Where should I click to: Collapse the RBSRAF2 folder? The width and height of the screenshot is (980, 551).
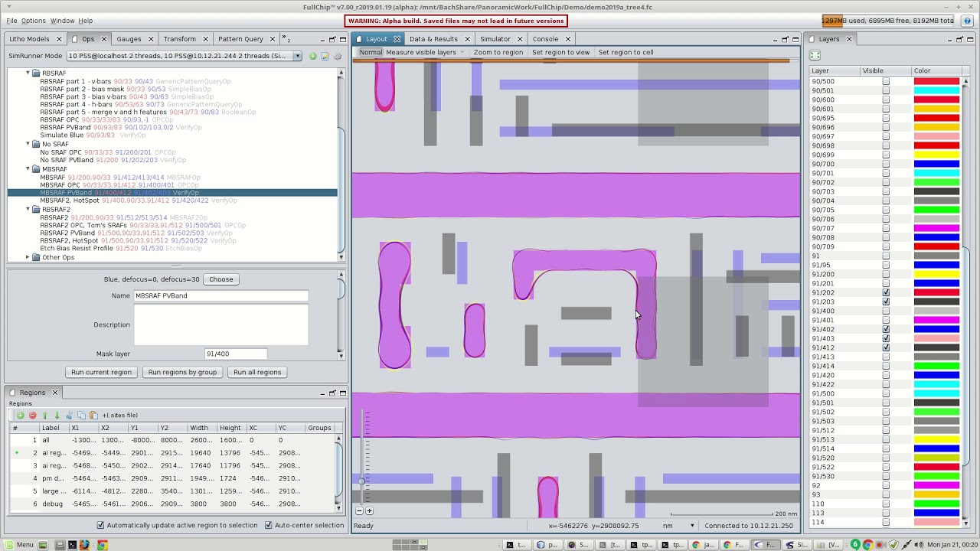28,209
